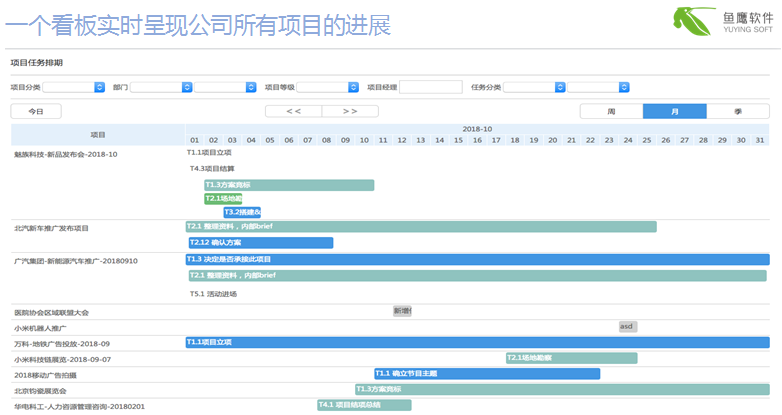The image size is (782, 415).
Task: Select the green T2.1场地勘 task bar
Action: pyautogui.click(x=223, y=198)
